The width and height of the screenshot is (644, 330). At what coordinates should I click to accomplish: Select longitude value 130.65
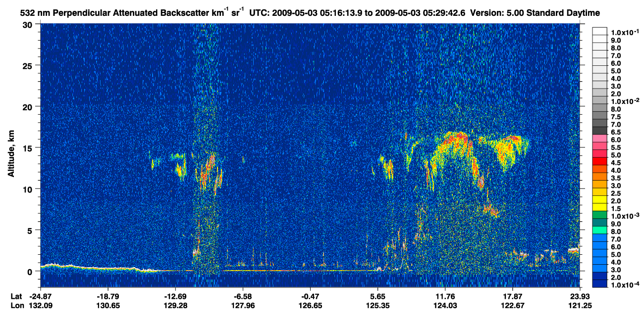pos(108,306)
